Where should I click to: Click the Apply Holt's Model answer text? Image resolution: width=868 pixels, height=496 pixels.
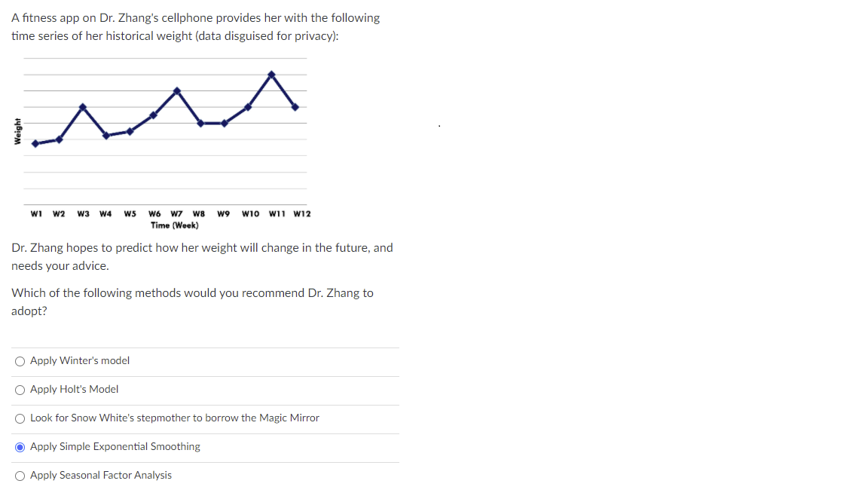pyautogui.click(x=74, y=389)
